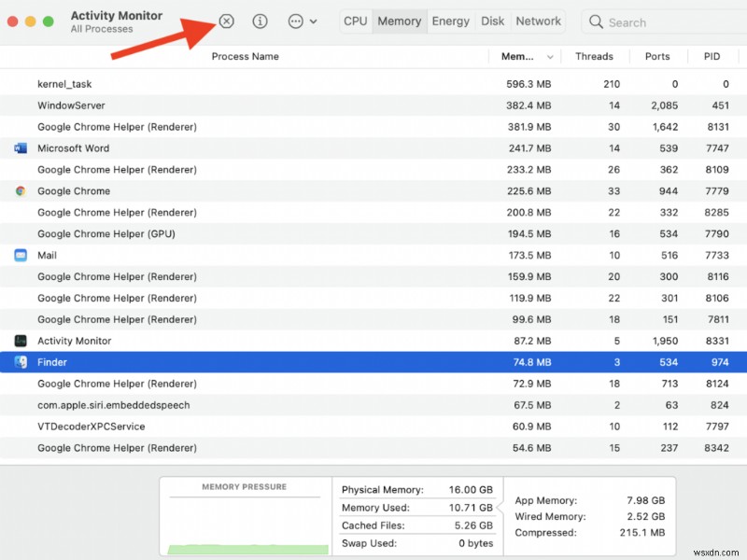This screenshot has height=560, width=747.
Task: Click the Finder icon in the highlighted row
Action: (x=21, y=362)
